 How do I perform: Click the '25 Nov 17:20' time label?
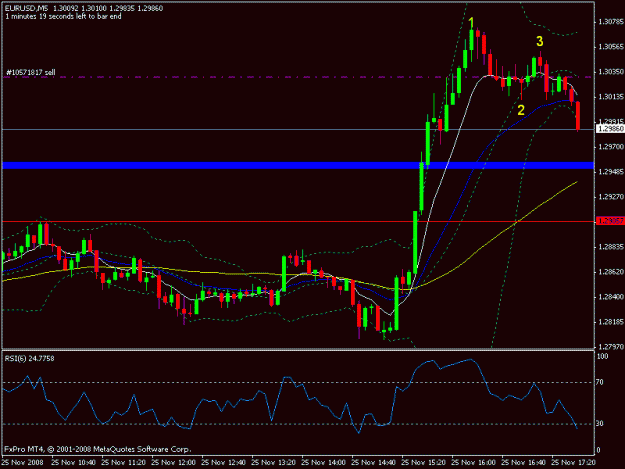click(573, 463)
